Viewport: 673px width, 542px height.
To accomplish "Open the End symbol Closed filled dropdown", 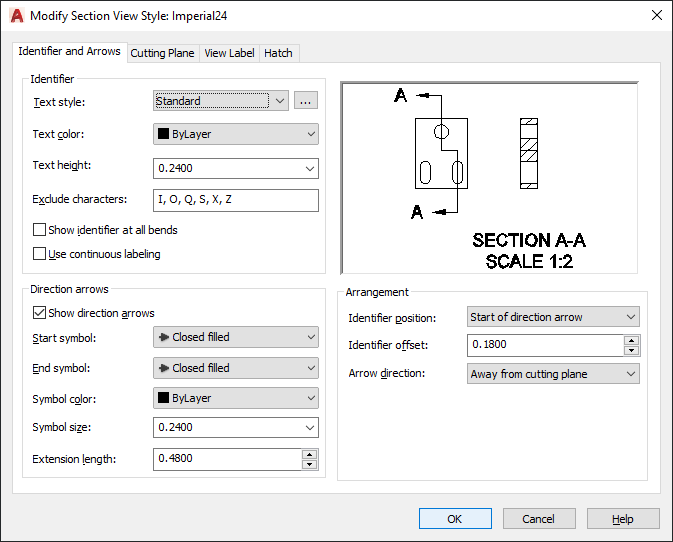I will (236, 368).
